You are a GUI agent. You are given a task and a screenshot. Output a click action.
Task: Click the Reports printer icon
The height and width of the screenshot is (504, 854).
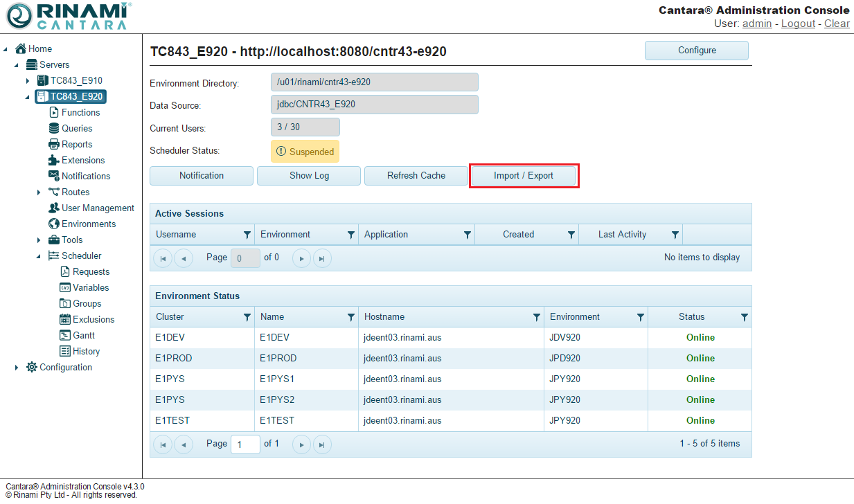54,144
